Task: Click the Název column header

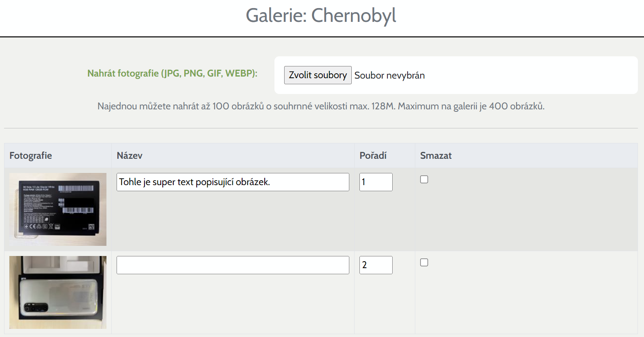Action: 130,156
